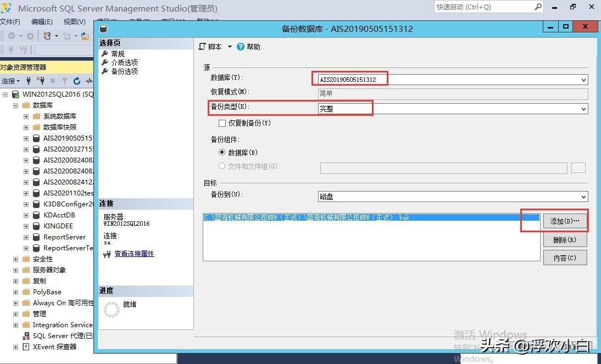Click the SSMS application logo icon
The image size is (601, 364).
point(7,8)
